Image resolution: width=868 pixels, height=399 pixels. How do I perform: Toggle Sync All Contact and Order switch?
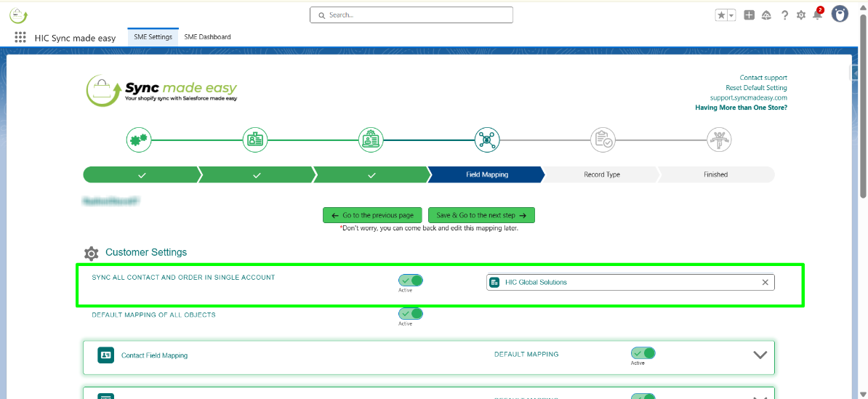point(410,281)
